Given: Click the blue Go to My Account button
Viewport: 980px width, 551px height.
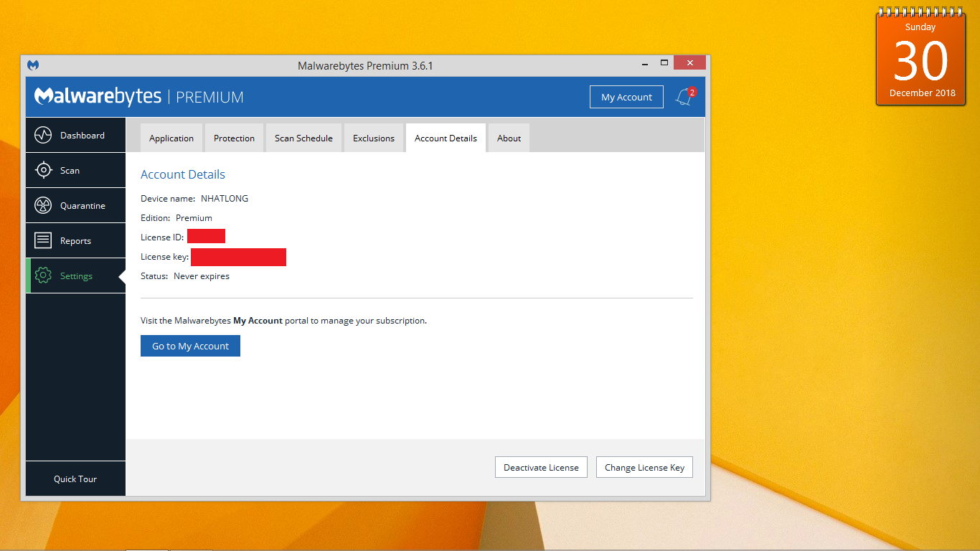Looking at the screenshot, I should pyautogui.click(x=190, y=346).
